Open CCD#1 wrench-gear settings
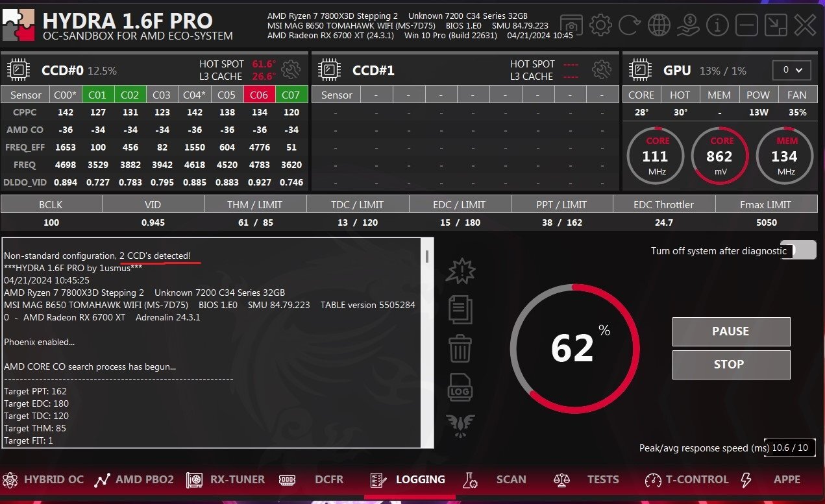Viewport: 825px width, 504px height. pyautogui.click(x=602, y=69)
